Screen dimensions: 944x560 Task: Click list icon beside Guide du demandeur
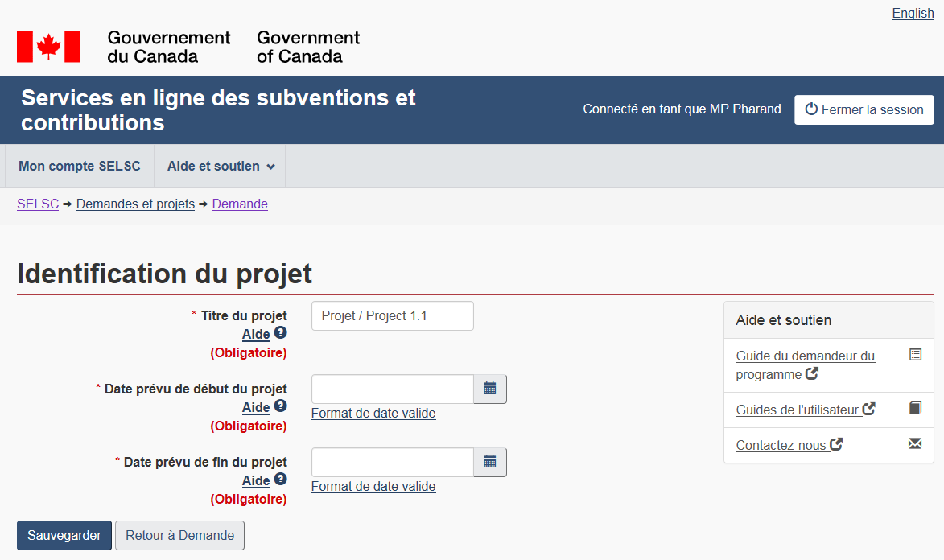click(915, 354)
